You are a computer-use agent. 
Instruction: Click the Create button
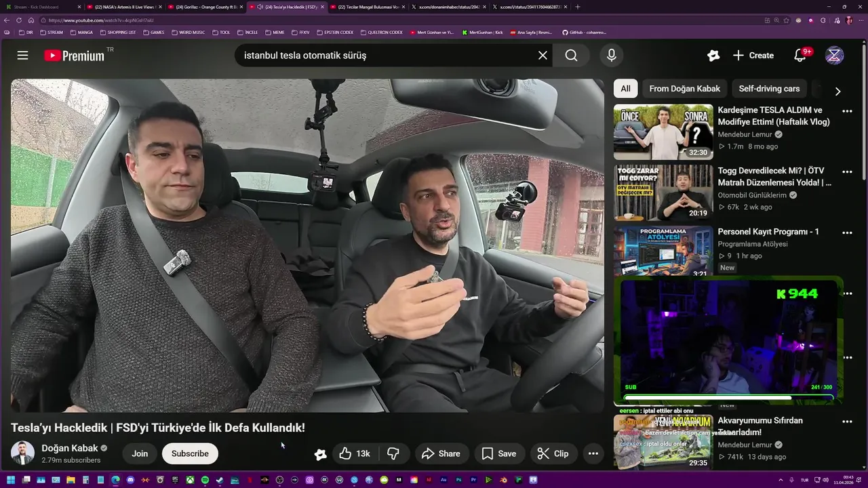pyautogui.click(x=753, y=56)
